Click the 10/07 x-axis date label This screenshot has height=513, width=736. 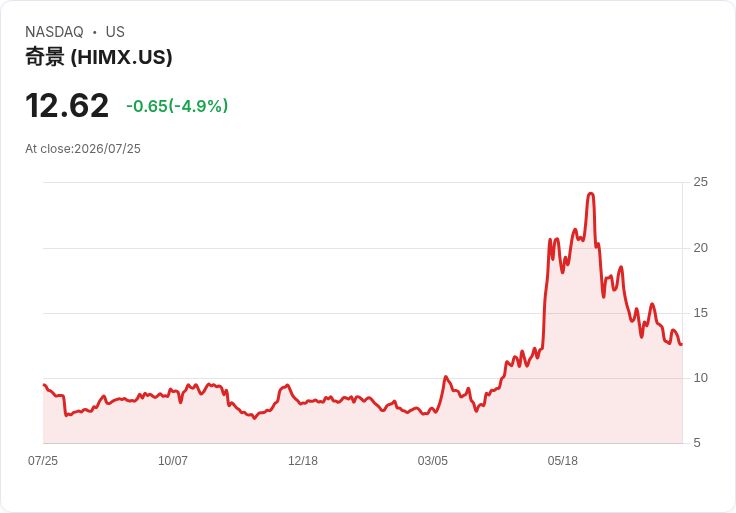click(173, 461)
